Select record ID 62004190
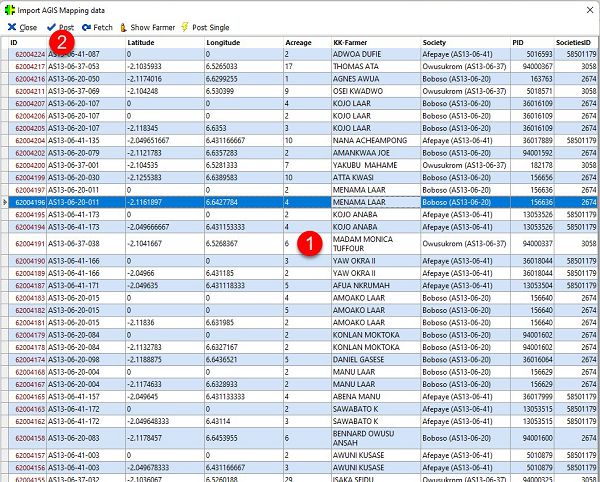Viewport: 600px width, 482px height. 28,261
